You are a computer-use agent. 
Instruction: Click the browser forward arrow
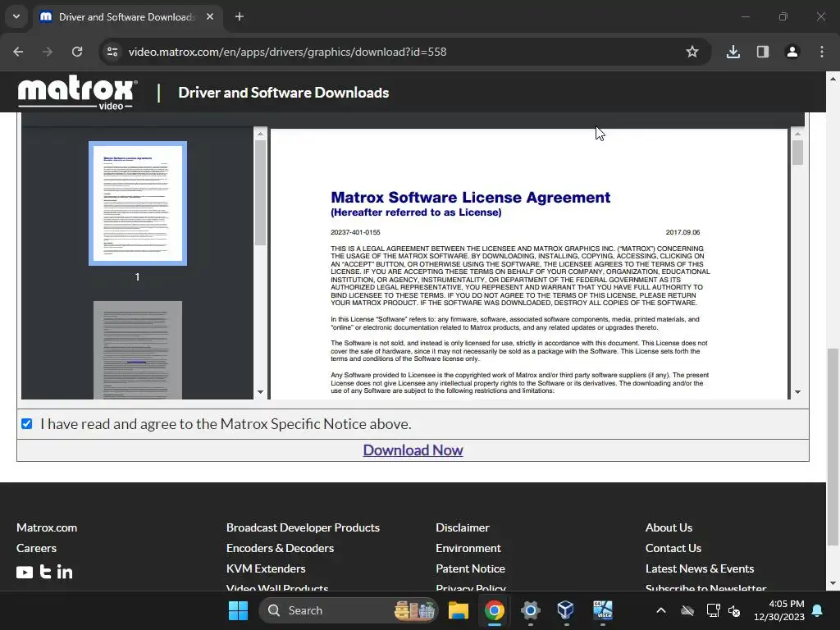pyautogui.click(x=48, y=52)
